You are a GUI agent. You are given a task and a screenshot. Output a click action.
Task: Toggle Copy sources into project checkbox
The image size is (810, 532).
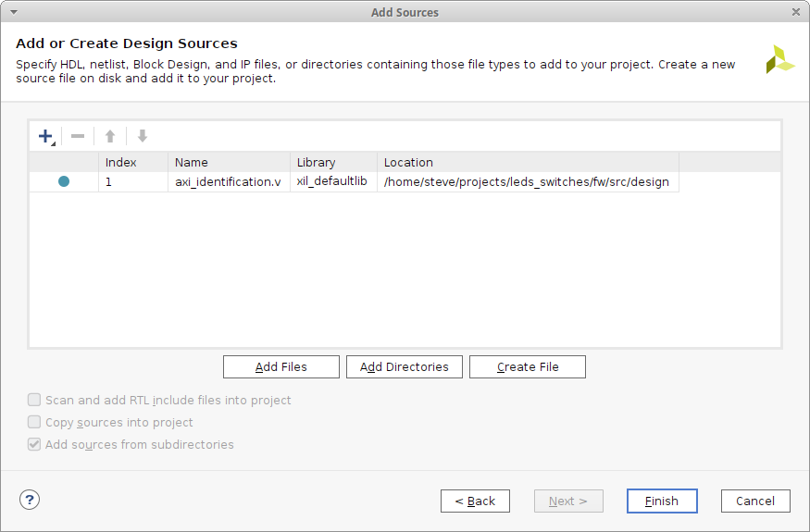(x=34, y=423)
